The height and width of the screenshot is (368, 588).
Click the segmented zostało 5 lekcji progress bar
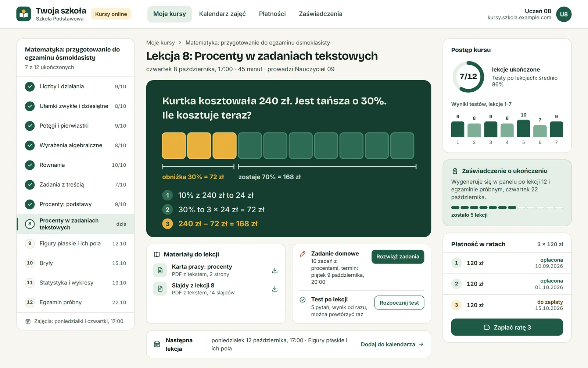pyautogui.click(x=507, y=208)
